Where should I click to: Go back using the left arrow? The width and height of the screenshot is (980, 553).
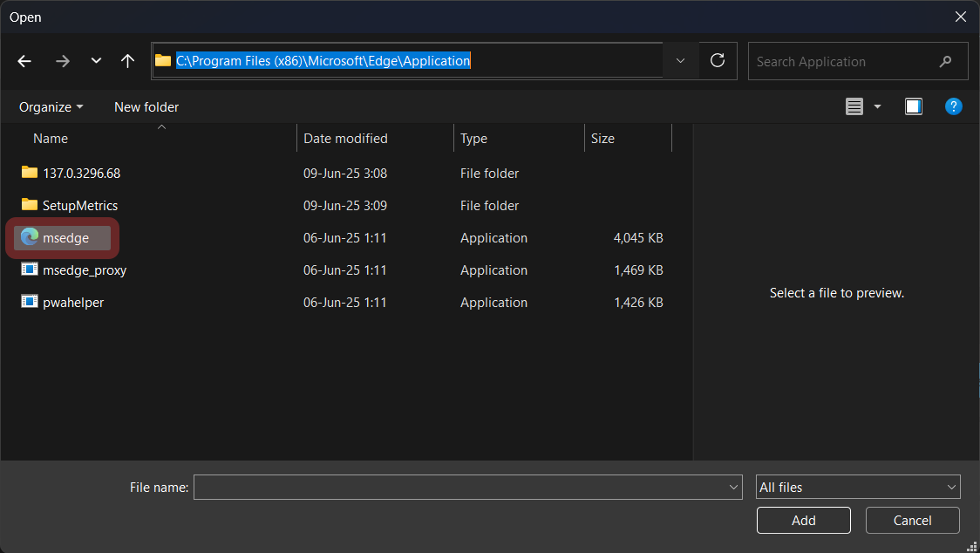coord(24,61)
